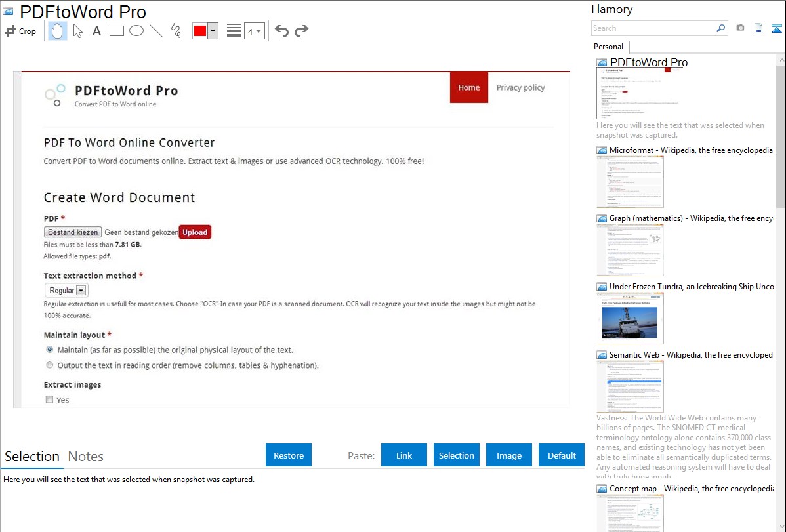Open the Under Frozen Tundra ship thumbnail
786x532 pixels.
[x=630, y=318]
